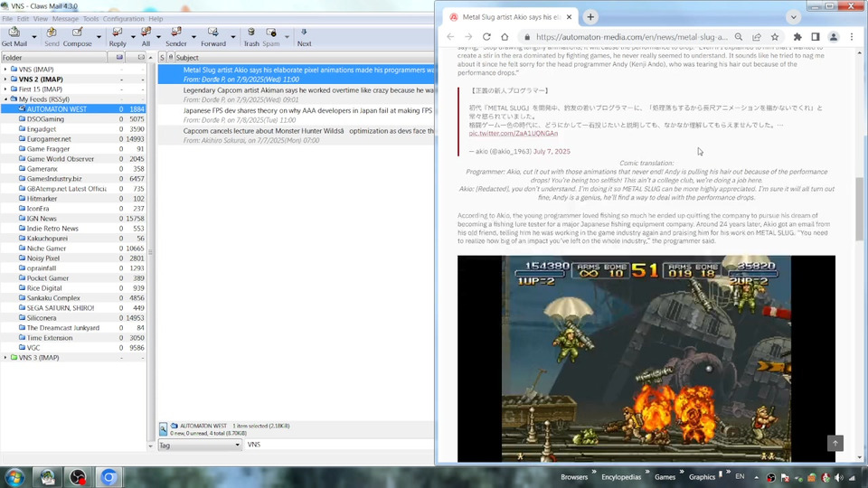Open browser three-dot menu
Screen dimensions: 868x488
tap(852, 37)
